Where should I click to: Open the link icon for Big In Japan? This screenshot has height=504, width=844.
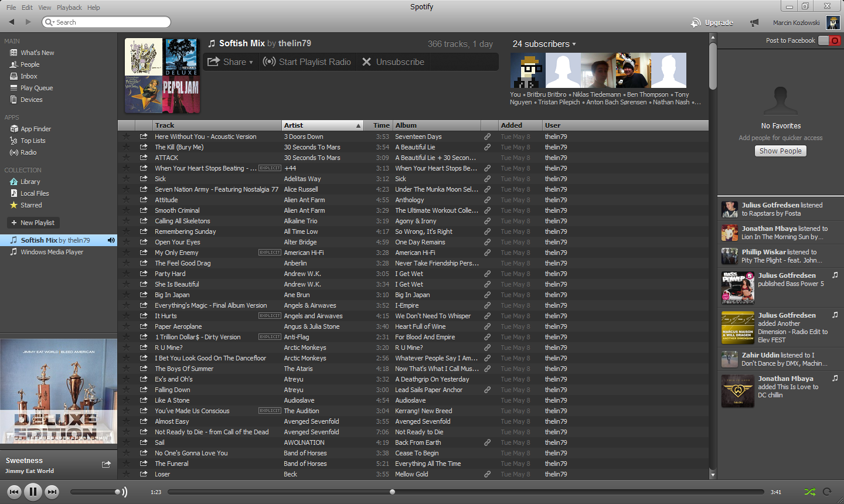tap(487, 295)
